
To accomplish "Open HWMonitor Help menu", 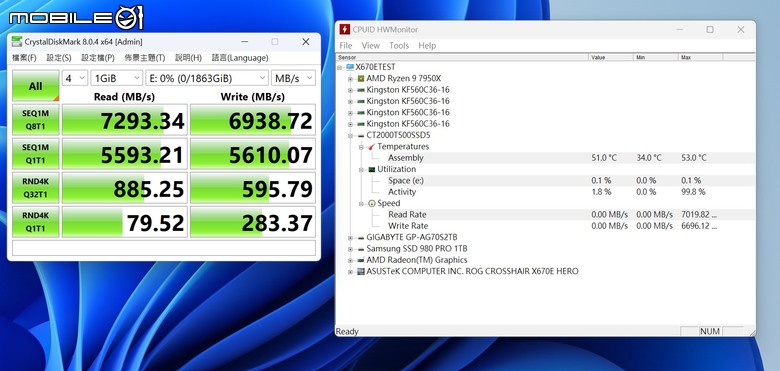I will point(427,45).
